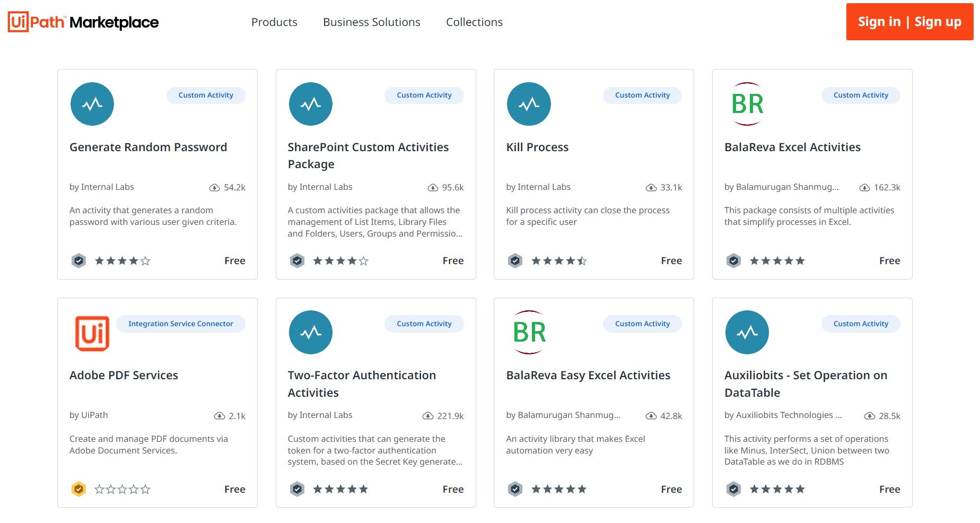Screen dimensions: 980x523
Task: Click the star rating on BalaReva Excel Activities
Action: [777, 261]
